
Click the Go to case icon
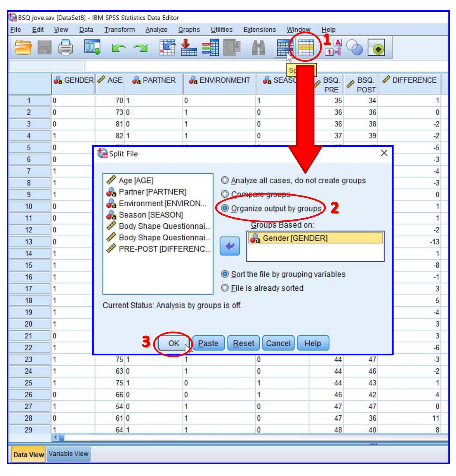tap(167, 47)
